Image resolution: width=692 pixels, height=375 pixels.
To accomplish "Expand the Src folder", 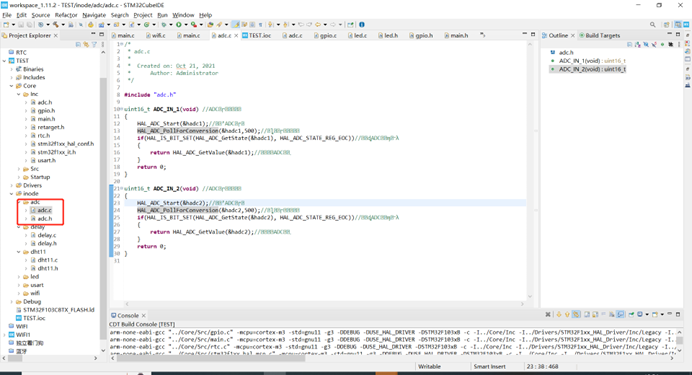I will (x=19, y=169).
